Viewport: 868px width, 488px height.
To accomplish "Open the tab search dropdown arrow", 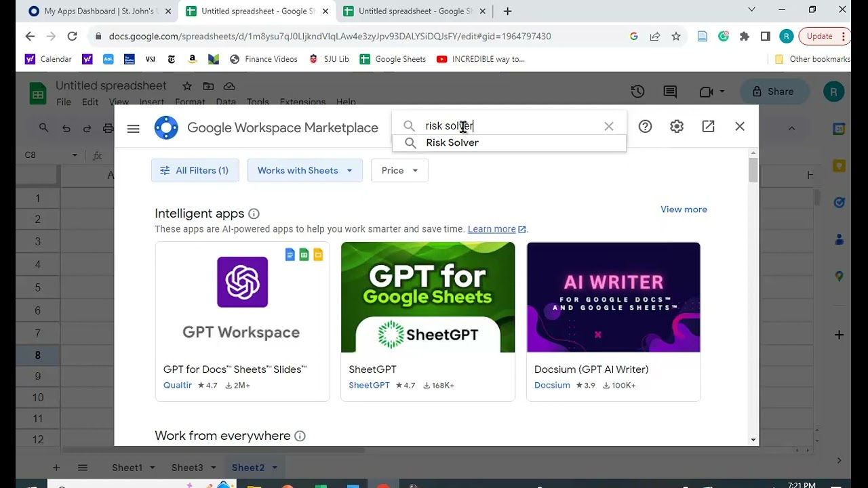I will point(751,9).
